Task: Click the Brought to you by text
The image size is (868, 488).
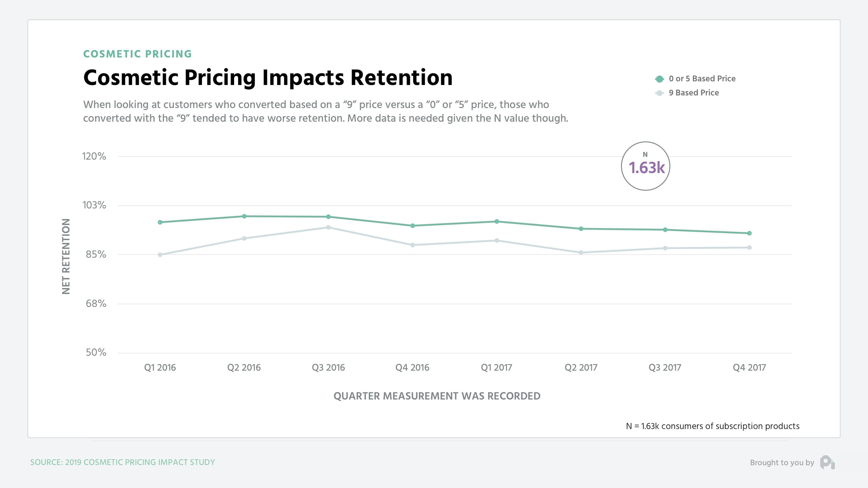Action: pyautogui.click(x=782, y=463)
